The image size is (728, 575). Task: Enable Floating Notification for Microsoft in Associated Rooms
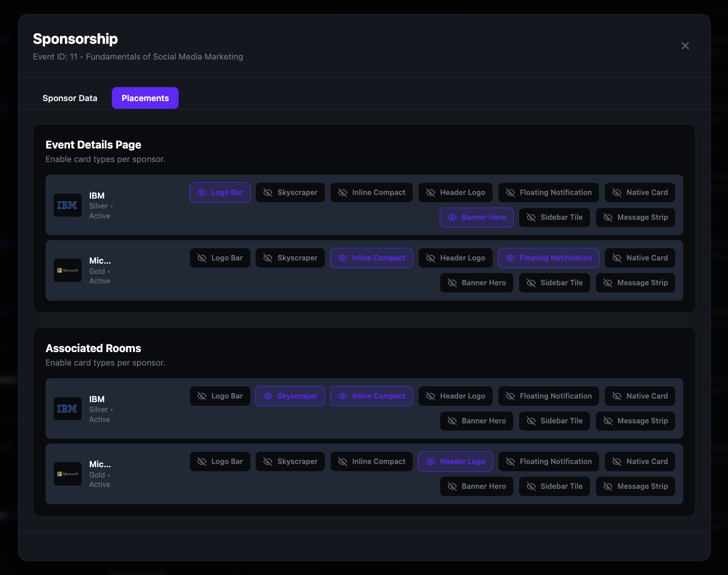pyautogui.click(x=548, y=462)
